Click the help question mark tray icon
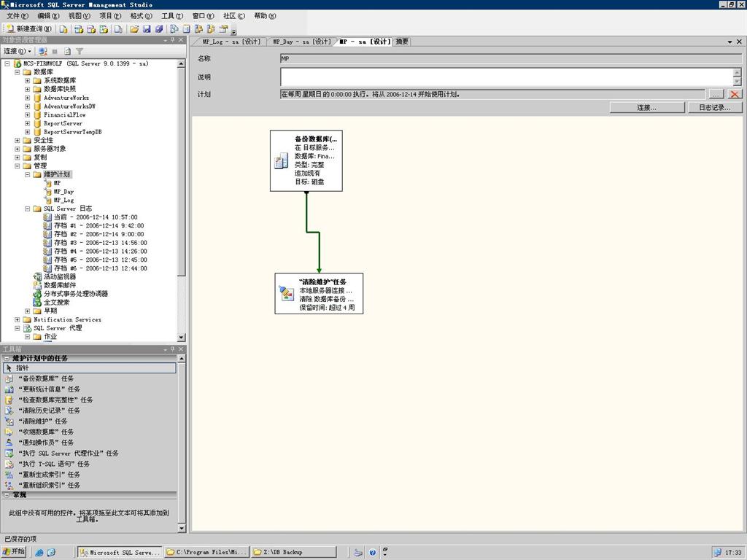Viewport: 747px width, 560px height. point(372,553)
